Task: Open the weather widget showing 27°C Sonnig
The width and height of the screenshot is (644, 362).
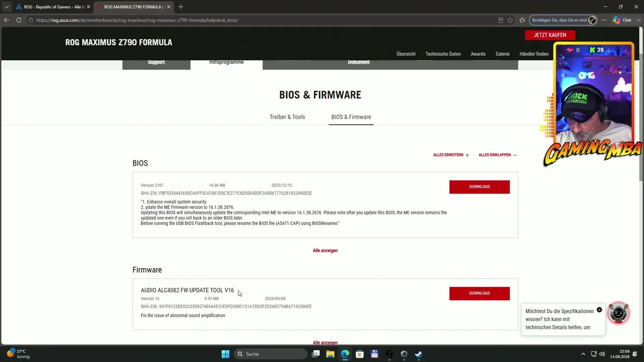Action: click(18, 354)
